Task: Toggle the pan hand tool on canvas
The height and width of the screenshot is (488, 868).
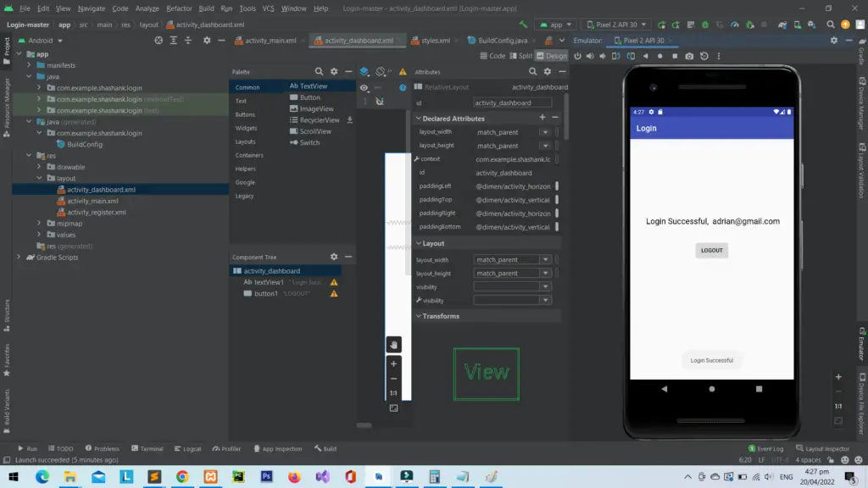Action: point(393,344)
